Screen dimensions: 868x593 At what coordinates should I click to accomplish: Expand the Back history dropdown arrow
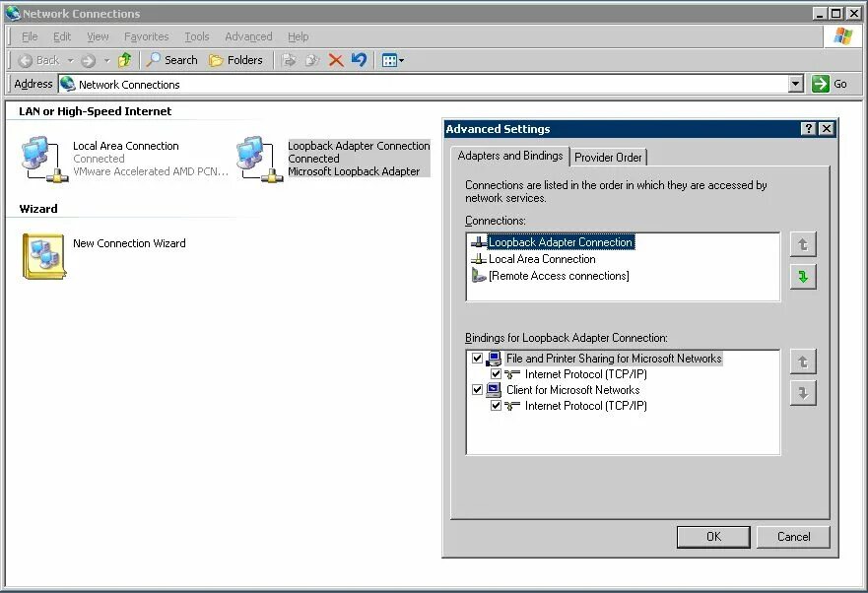point(70,60)
